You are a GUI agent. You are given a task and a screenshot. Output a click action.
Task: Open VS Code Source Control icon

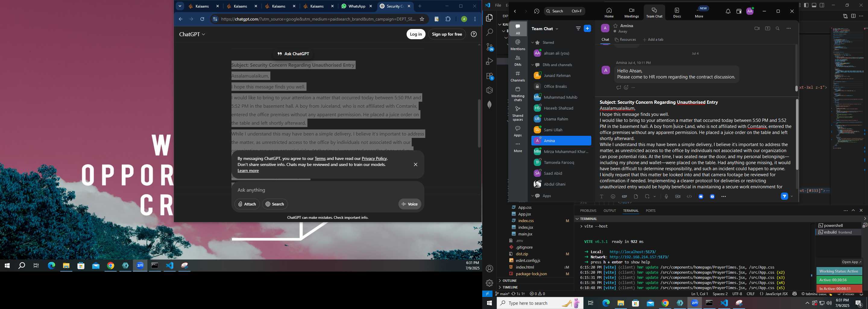click(489, 47)
